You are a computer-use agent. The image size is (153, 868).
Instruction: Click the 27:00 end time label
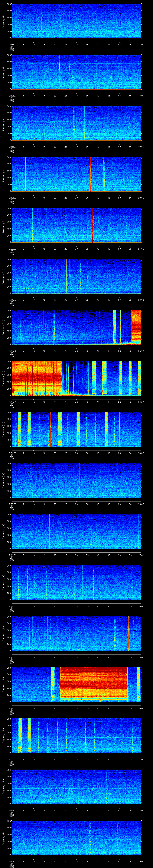pyautogui.click(x=141, y=555)
